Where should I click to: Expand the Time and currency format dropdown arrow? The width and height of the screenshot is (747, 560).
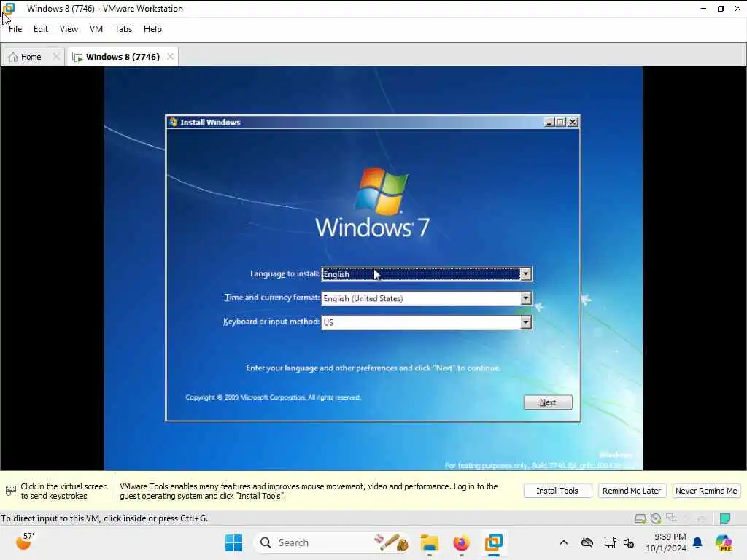tap(525, 298)
